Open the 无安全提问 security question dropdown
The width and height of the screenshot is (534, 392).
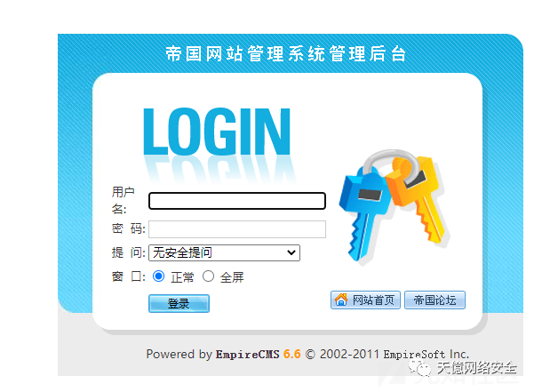pyautogui.click(x=224, y=252)
